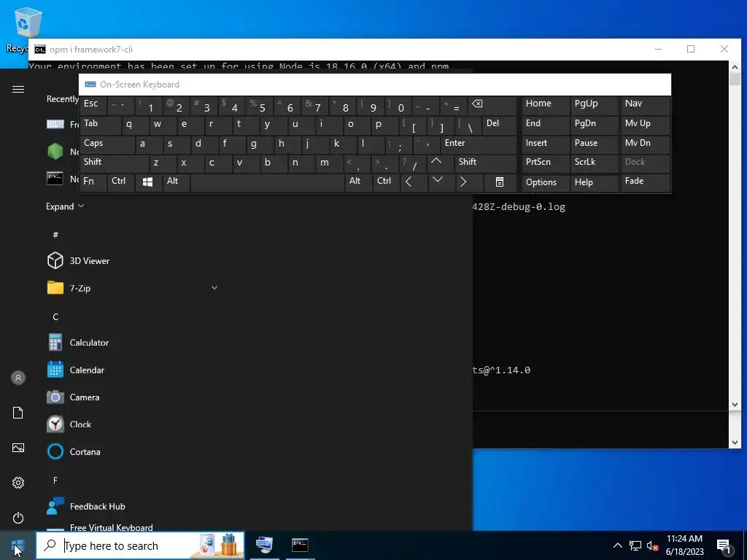Viewport: 747px width, 560px height.
Task: Open the notification center icon
Action: [x=724, y=546]
